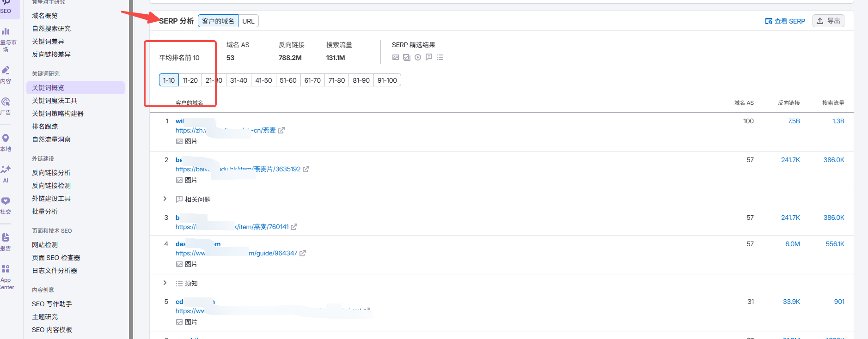Screen dimensions: 868x339
Task: Open 反向链接检测 in sidebar
Action: 51,186
